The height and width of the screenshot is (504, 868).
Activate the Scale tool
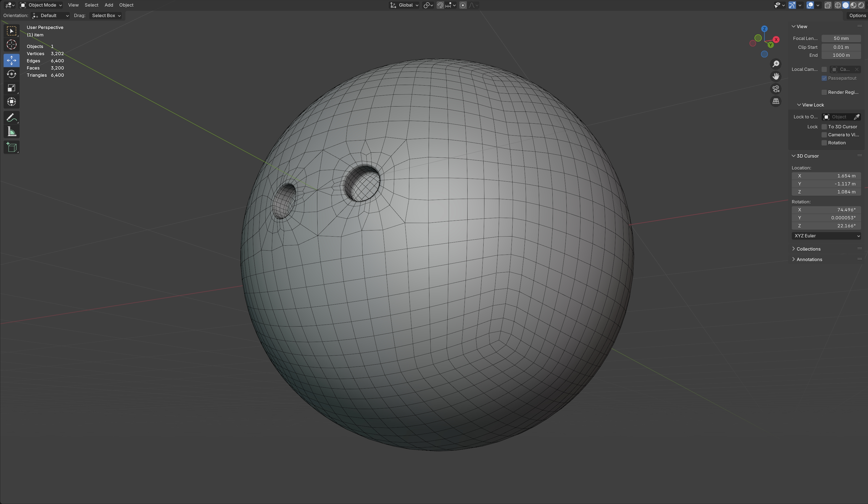pyautogui.click(x=11, y=88)
